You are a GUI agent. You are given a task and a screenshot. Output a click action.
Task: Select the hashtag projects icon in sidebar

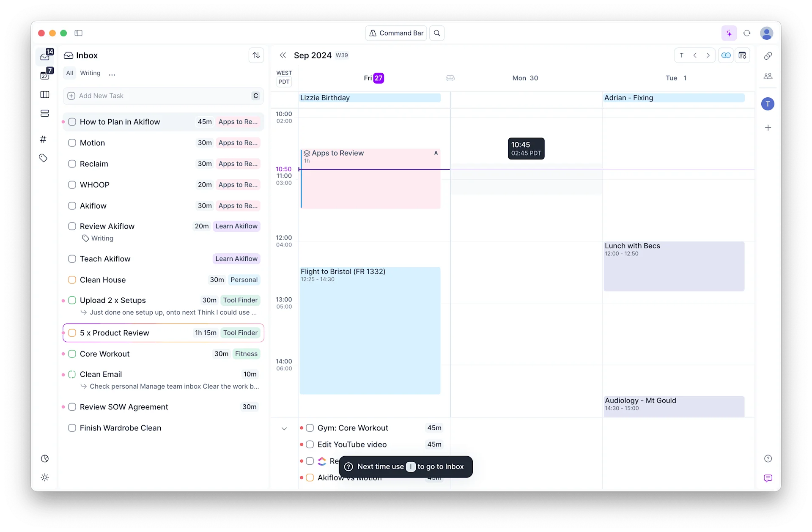click(x=43, y=139)
